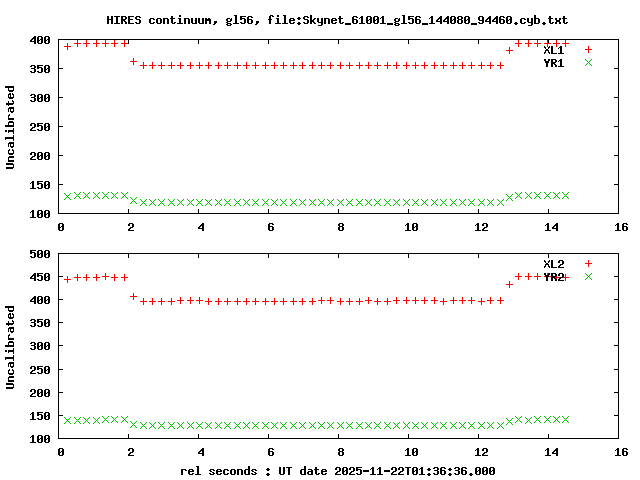
Task: Click the 16 x-axis tick under bottom plot
Action: pos(621,452)
